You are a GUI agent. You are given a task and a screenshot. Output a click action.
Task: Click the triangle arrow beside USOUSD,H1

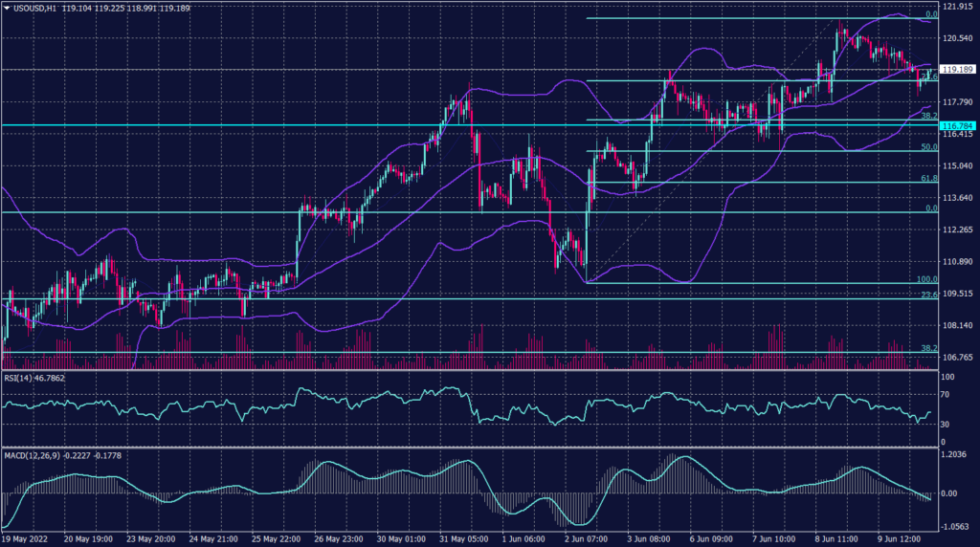coord(6,7)
